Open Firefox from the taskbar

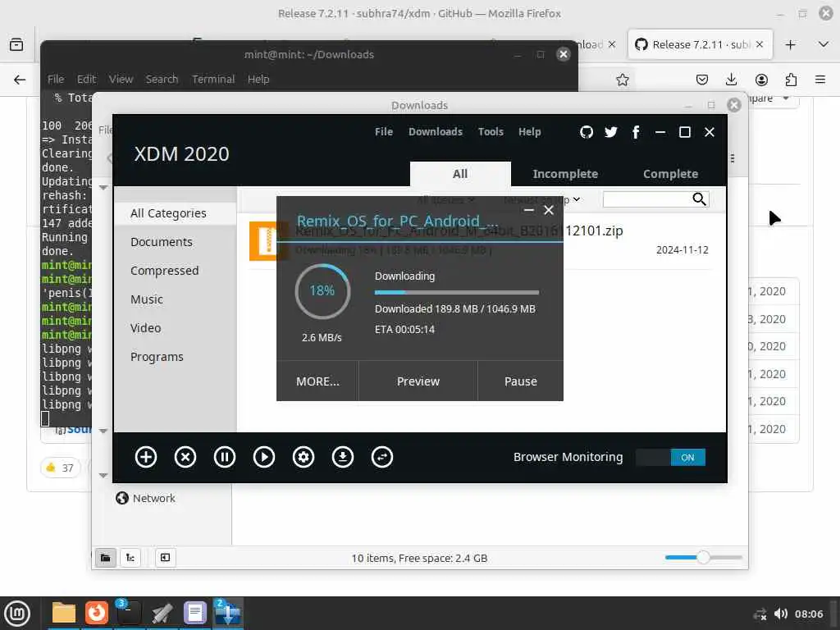coord(97,613)
